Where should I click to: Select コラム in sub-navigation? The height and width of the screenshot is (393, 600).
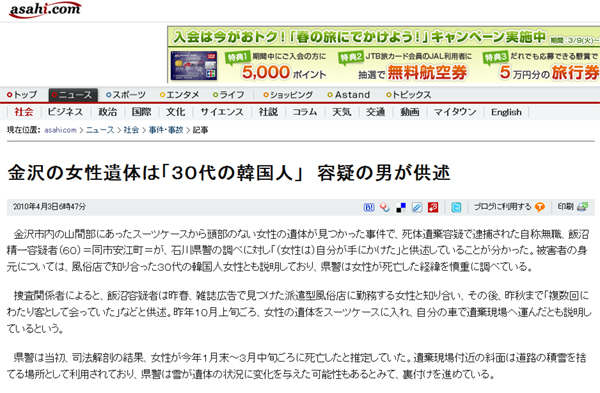pyautogui.click(x=305, y=112)
